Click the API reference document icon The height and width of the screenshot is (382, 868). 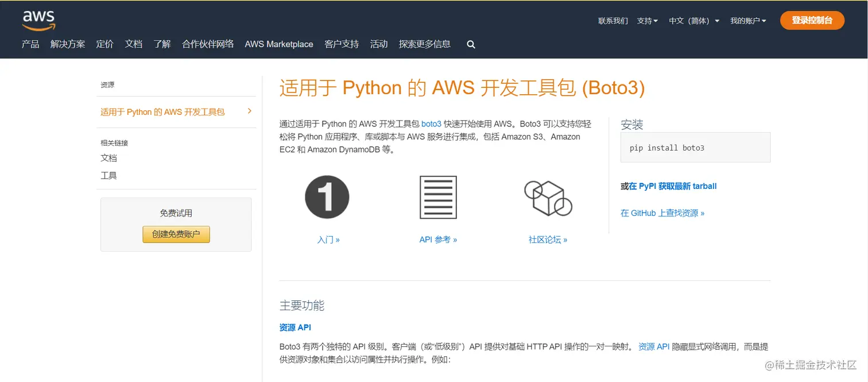pos(438,197)
